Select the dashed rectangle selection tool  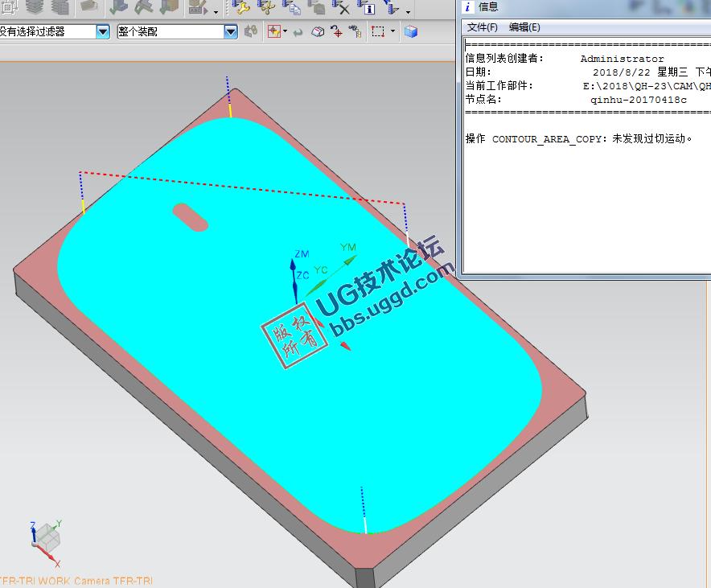(378, 32)
